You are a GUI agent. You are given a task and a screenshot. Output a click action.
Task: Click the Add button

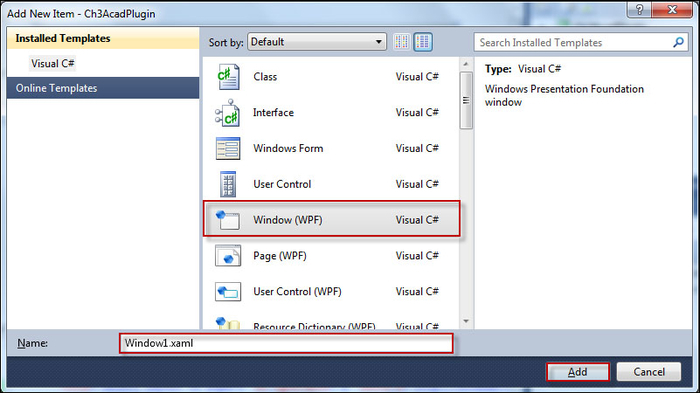point(578,372)
